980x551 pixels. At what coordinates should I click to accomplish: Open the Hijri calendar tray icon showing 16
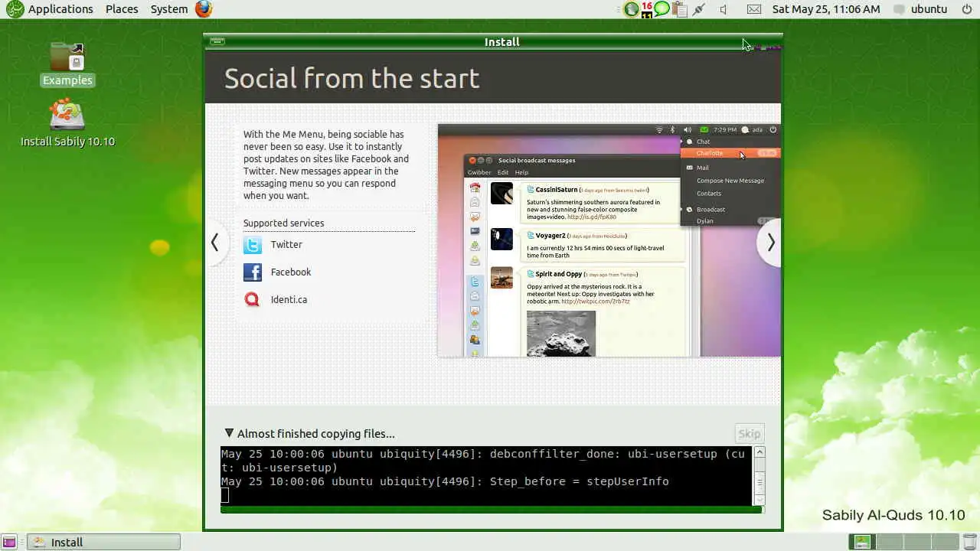click(x=647, y=9)
